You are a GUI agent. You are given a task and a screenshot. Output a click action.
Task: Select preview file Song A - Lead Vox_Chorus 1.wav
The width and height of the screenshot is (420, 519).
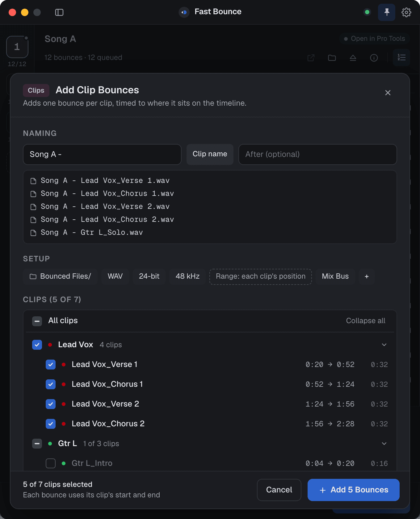[x=102, y=194]
